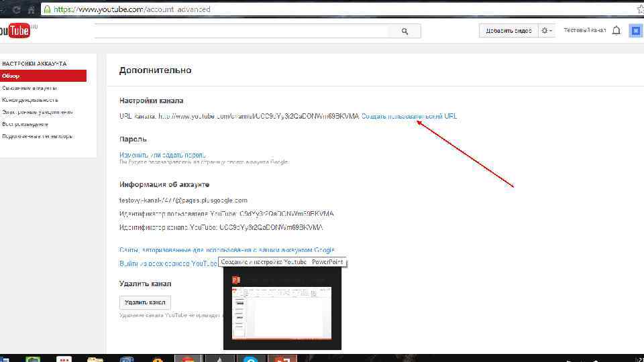Click 'Изменить или создать пароль' link
Image resolution: width=644 pixels, height=362 pixels.
click(x=162, y=155)
